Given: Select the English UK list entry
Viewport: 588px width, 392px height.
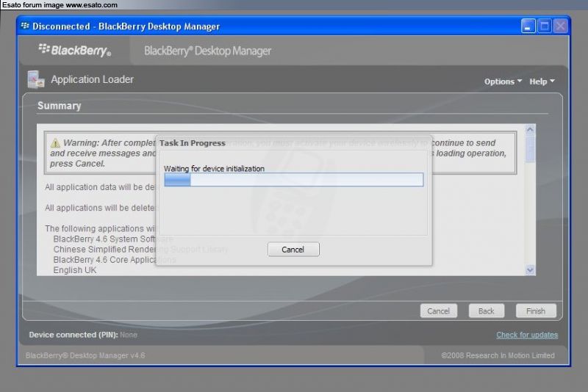Looking at the screenshot, I should coord(75,270).
